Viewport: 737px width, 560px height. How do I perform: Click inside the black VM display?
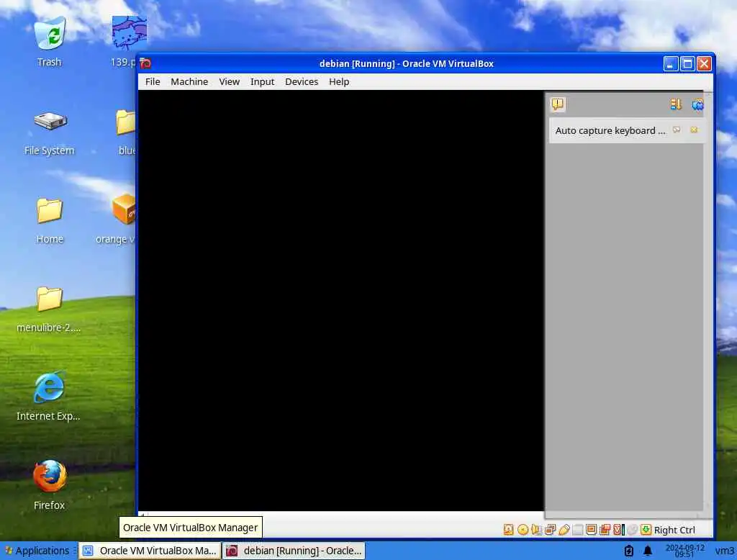pyautogui.click(x=341, y=300)
